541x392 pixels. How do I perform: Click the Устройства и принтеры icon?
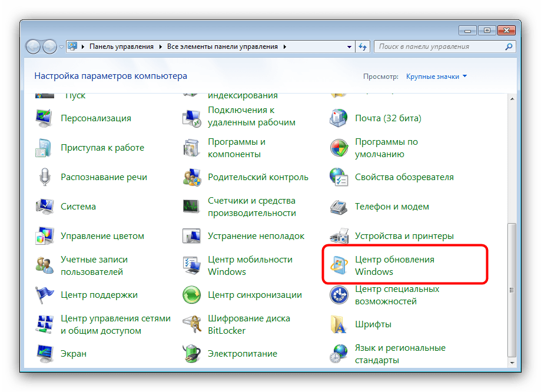coord(339,236)
